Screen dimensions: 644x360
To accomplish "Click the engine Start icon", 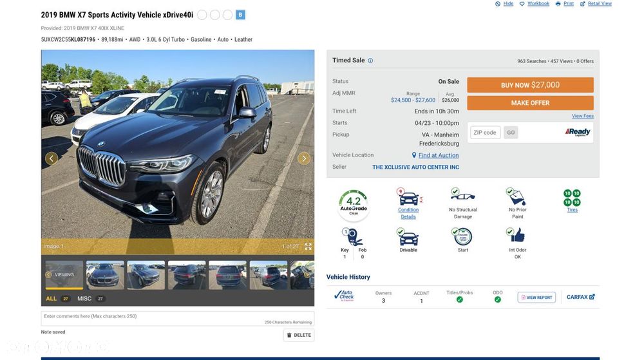I will (463, 236).
